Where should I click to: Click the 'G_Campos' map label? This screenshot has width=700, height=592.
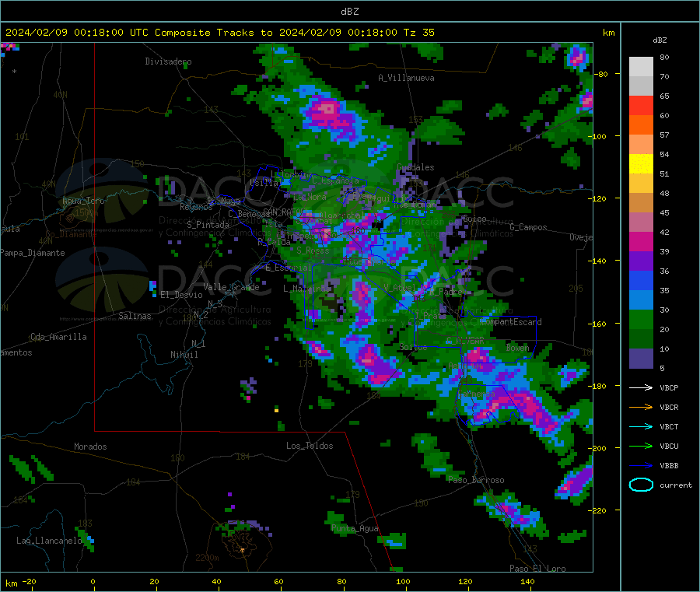pyautogui.click(x=528, y=227)
